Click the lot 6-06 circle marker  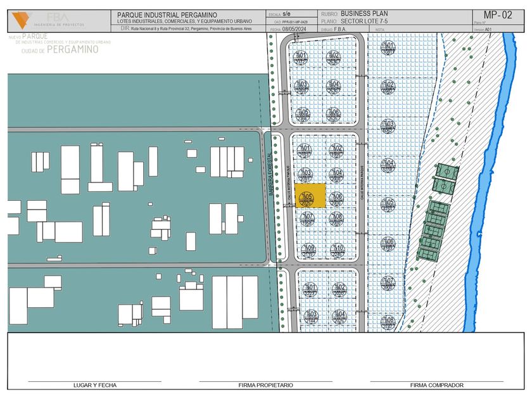click(334, 115)
